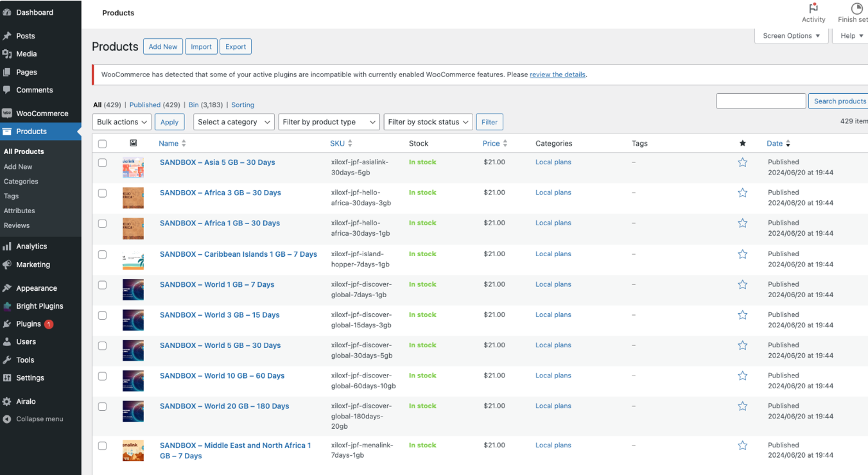Click the Plugins plug icon
Screen dimensions: 868x475
7,324
